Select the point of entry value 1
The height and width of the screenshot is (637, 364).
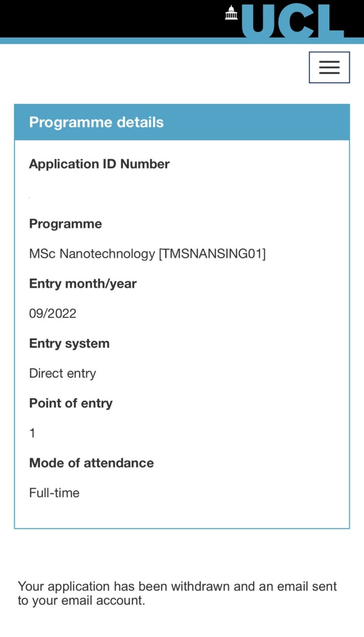click(32, 433)
